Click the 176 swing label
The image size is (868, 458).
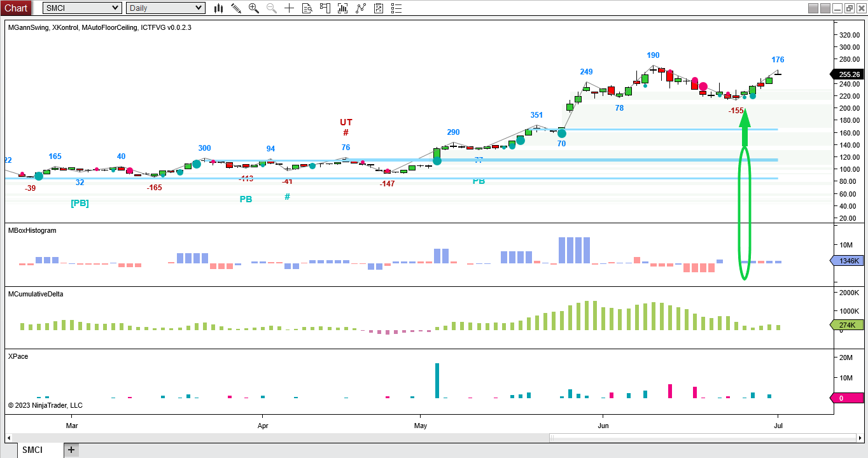tap(778, 60)
